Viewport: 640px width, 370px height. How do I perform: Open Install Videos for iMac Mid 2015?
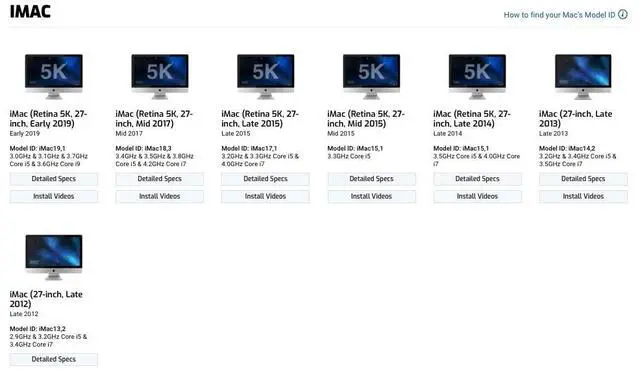tap(371, 196)
